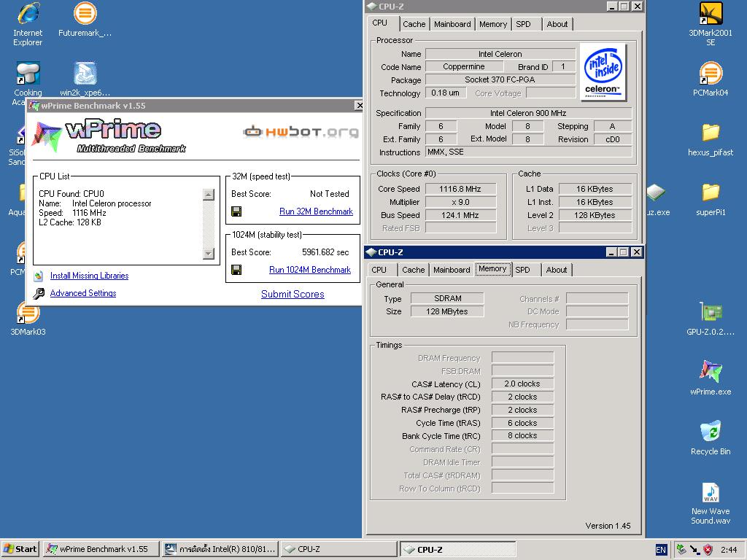Run the 1024M Benchmark
This screenshot has width=747, height=560.
309,270
